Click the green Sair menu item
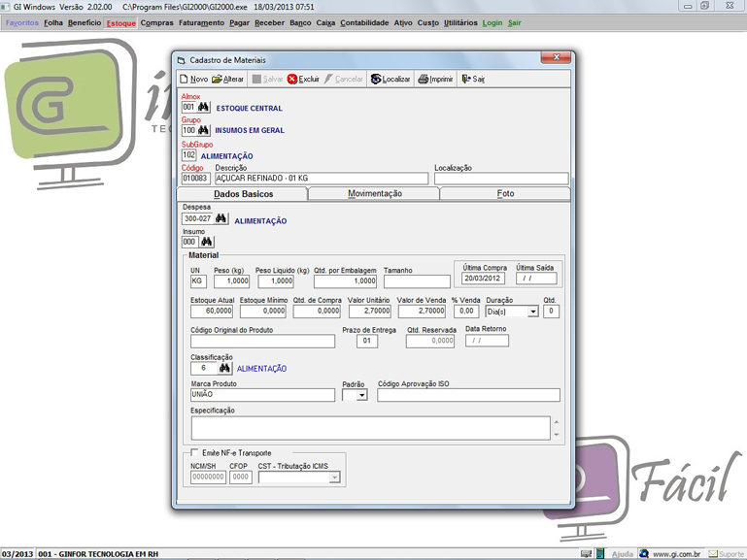Viewport: 747px width, 560px height. click(515, 23)
